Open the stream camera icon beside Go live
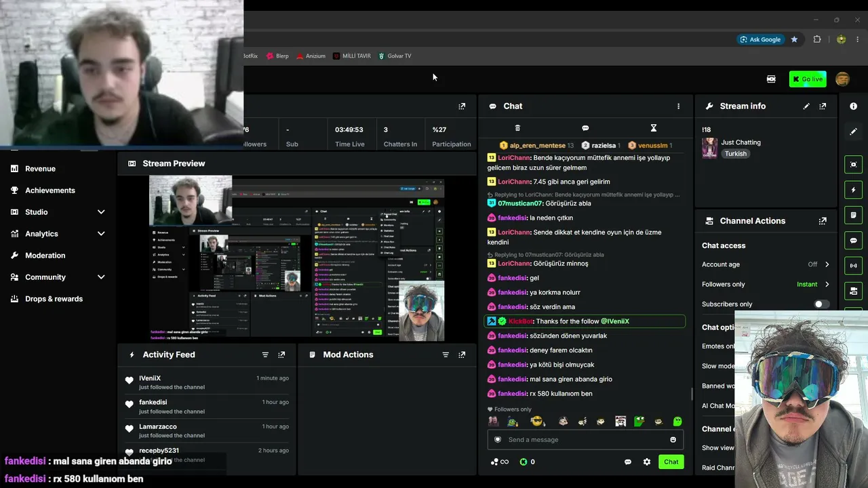868x488 pixels. click(x=771, y=79)
